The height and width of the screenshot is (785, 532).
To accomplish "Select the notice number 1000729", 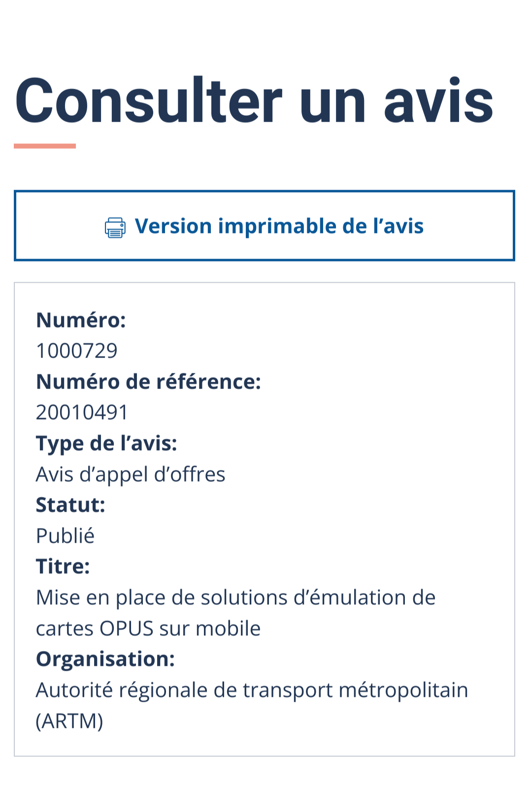I will pos(77,351).
